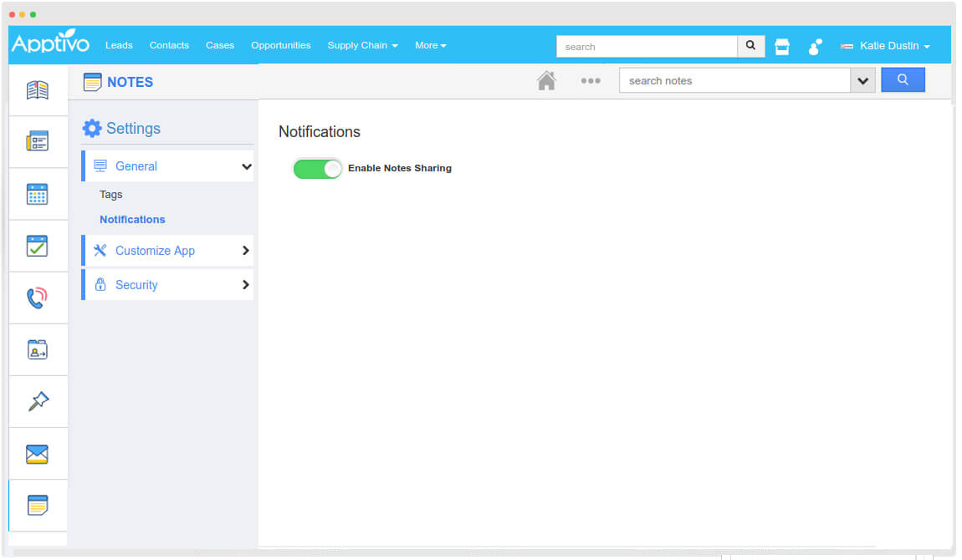Click the three dots more icon
The height and width of the screenshot is (560, 962).
591,81
